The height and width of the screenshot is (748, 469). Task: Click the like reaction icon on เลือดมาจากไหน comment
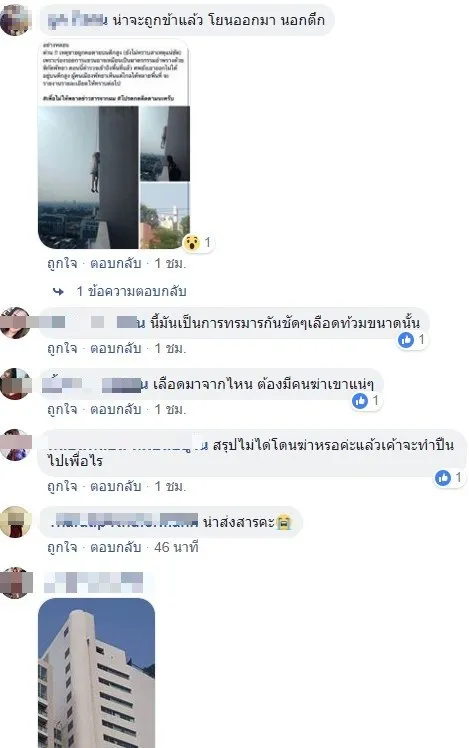pyautogui.click(x=360, y=401)
